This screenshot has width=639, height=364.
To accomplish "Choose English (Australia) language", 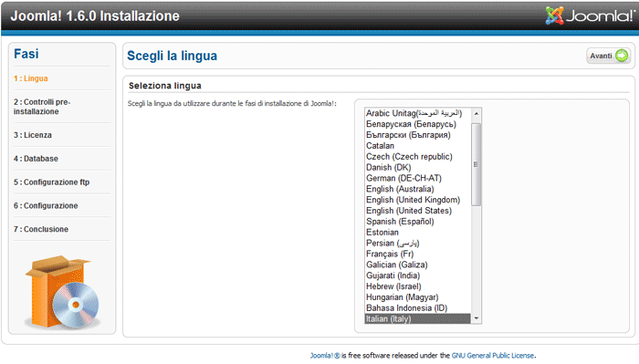I will pos(418,189).
